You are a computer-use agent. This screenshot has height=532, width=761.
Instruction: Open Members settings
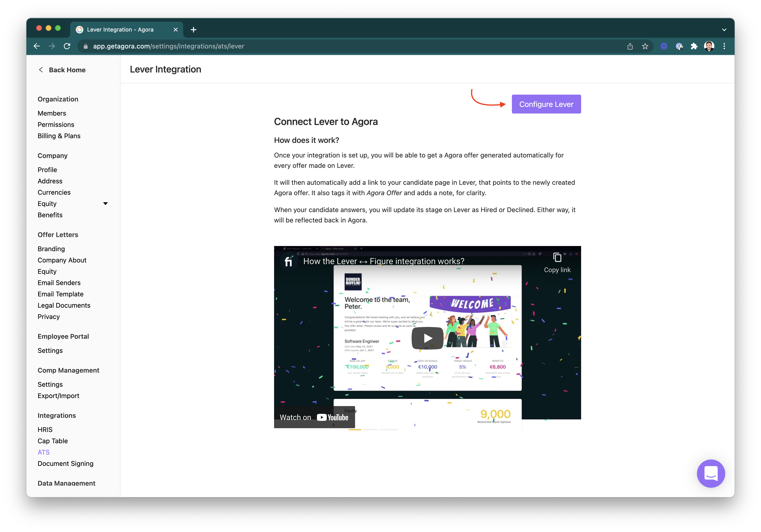pos(52,113)
